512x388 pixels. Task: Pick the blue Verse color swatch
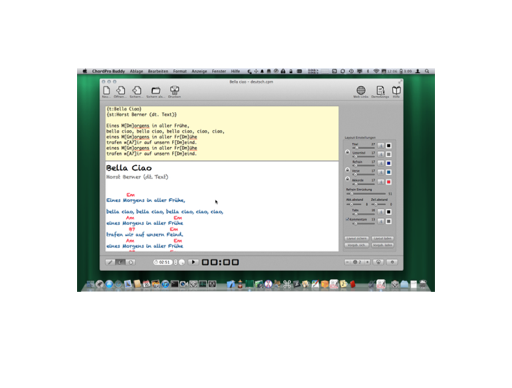pyautogui.click(x=389, y=172)
